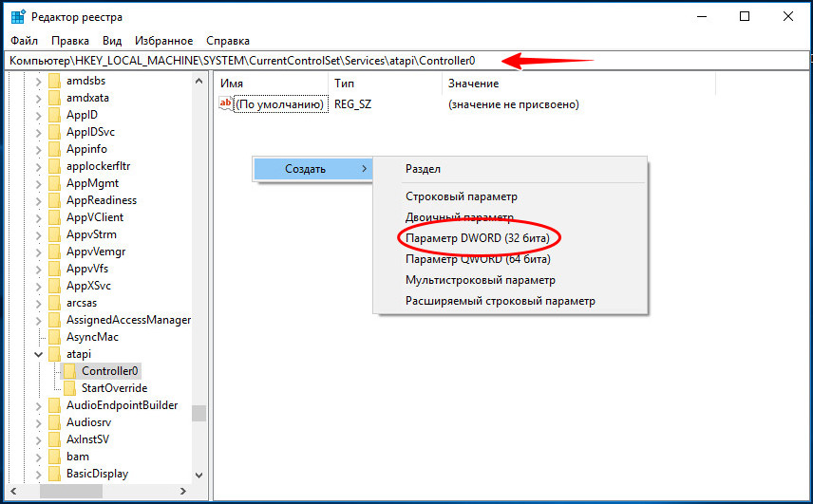The width and height of the screenshot is (813, 504).
Task: Click the AxInstSV folder icon
Action: 54,439
